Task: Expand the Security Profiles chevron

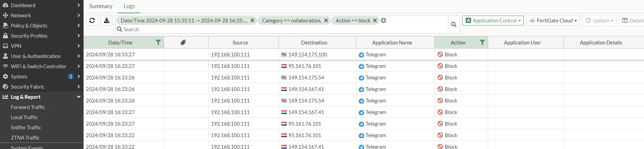Action: tap(79, 36)
